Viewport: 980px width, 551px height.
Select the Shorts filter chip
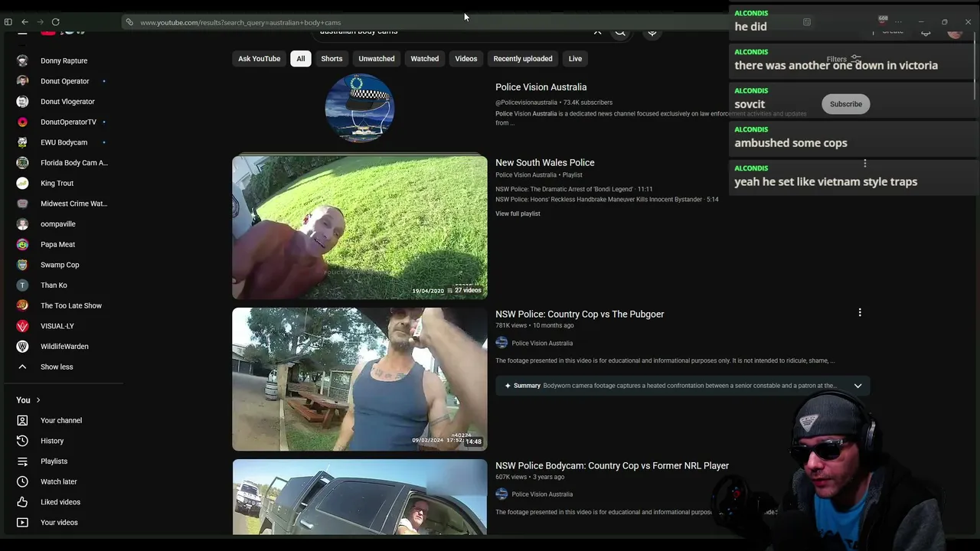332,59
